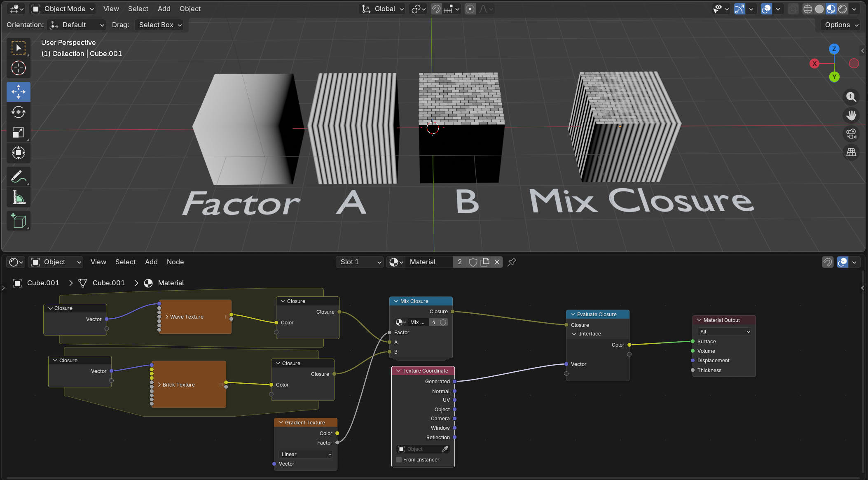Screen dimensions: 868x480
Task: Open the viewport Add menu
Action: click(x=164, y=9)
